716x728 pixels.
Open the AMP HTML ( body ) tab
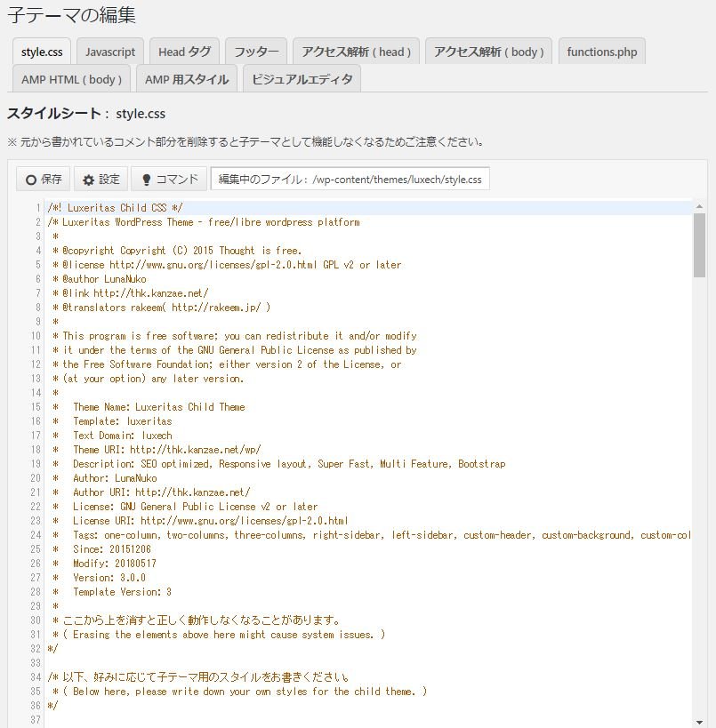click(71, 79)
